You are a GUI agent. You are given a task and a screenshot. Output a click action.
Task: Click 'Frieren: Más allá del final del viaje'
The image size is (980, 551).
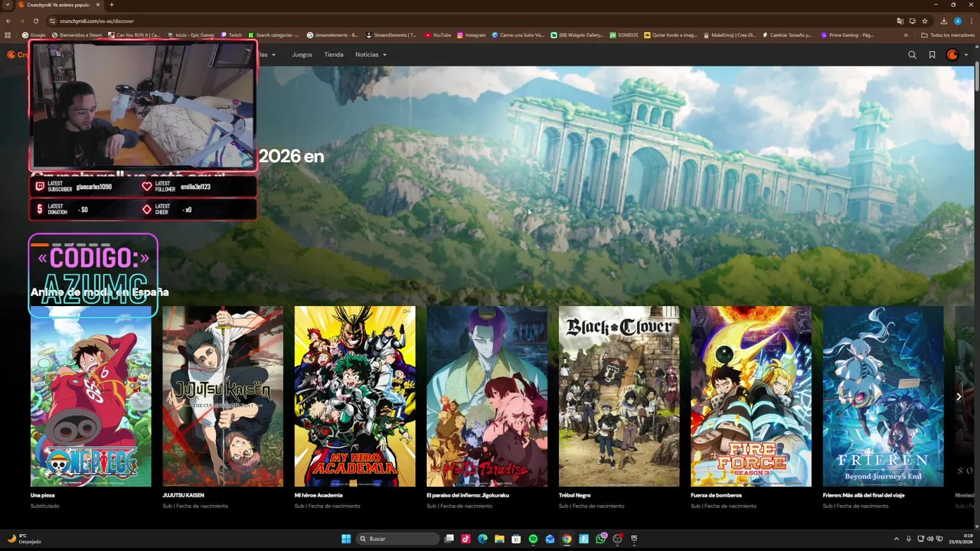tap(864, 495)
